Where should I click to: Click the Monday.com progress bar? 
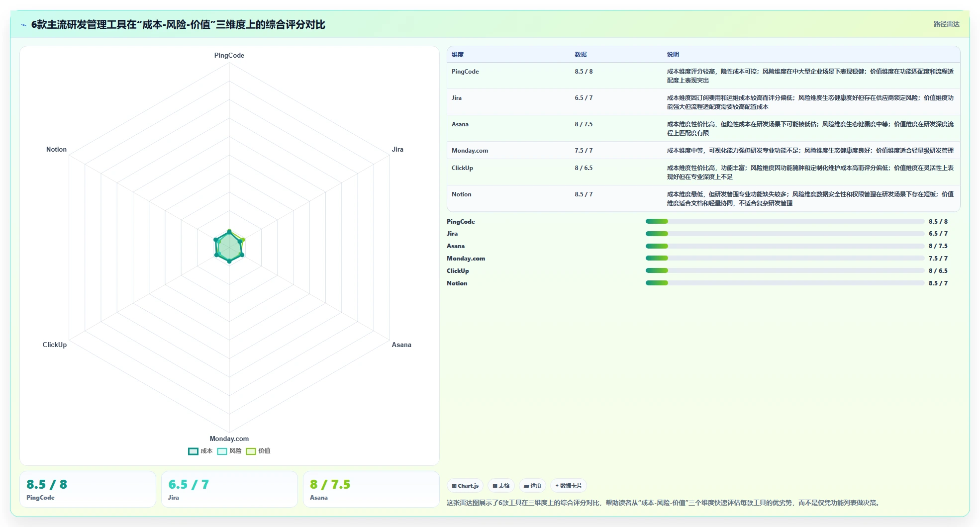tap(785, 258)
